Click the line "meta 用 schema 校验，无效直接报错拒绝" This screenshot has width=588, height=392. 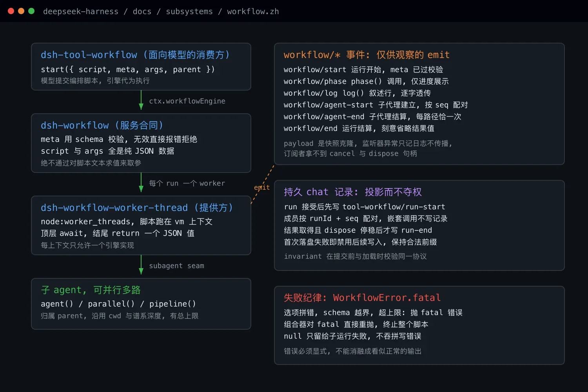click(x=119, y=139)
